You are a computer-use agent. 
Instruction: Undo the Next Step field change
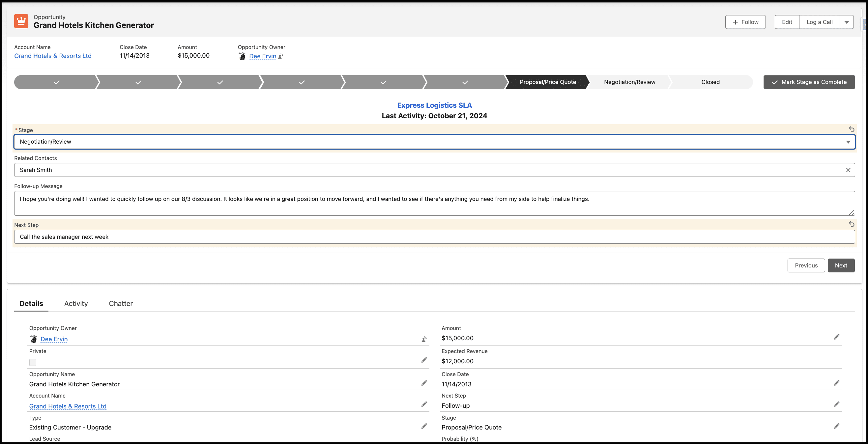pos(851,224)
